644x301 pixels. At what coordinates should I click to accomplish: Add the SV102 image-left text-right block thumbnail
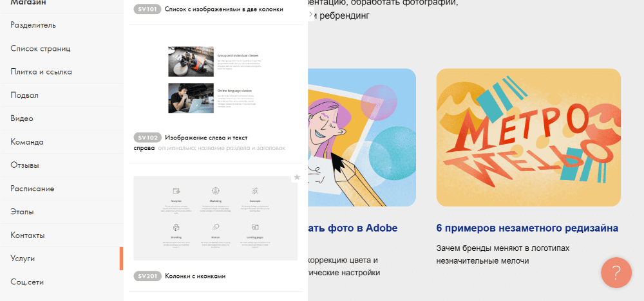point(216,80)
